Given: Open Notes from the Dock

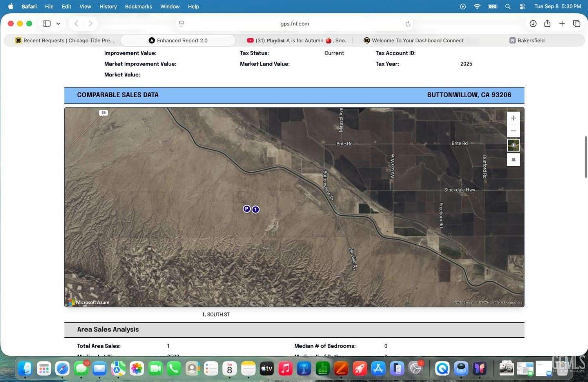Looking at the screenshot, I should pyautogui.click(x=248, y=368).
